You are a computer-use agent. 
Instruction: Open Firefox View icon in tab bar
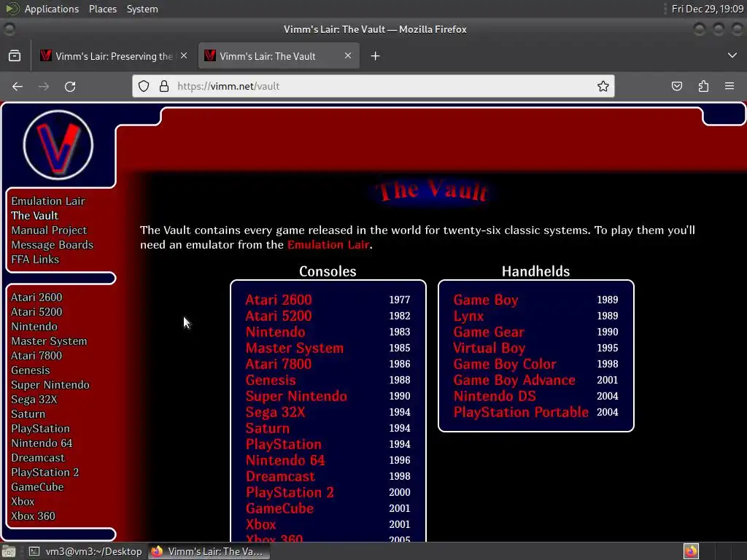coord(15,56)
